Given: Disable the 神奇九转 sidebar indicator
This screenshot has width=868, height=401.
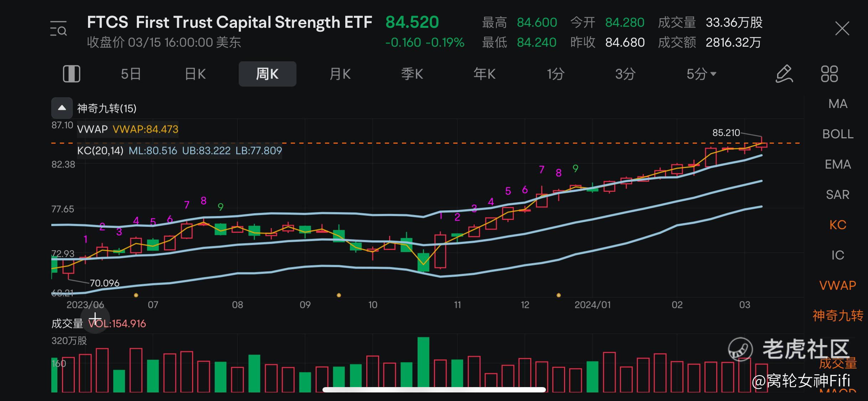Looking at the screenshot, I should tap(838, 316).
